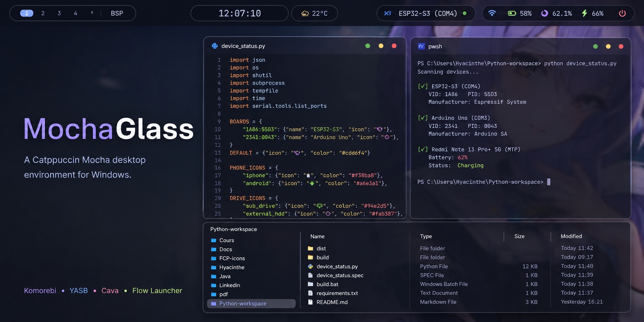Click "Scanning devices..." in the pwsh terminal
This screenshot has width=644, height=322.
click(x=448, y=72)
